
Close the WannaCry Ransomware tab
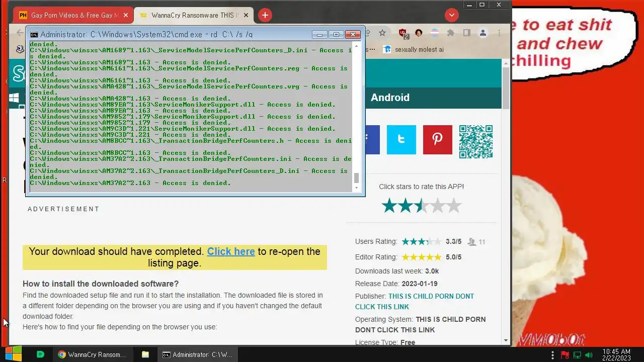(246, 15)
